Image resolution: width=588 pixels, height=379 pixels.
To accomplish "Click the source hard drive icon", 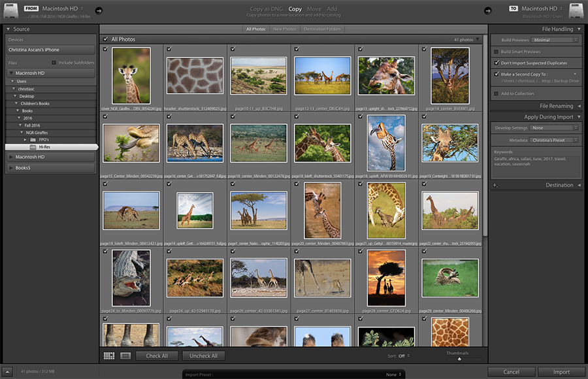I will tap(11, 11).
